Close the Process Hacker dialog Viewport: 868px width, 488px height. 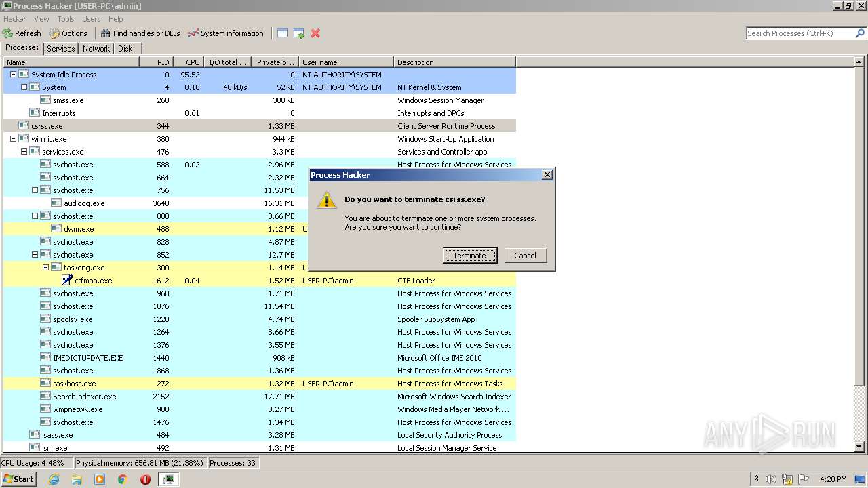(547, 175)
